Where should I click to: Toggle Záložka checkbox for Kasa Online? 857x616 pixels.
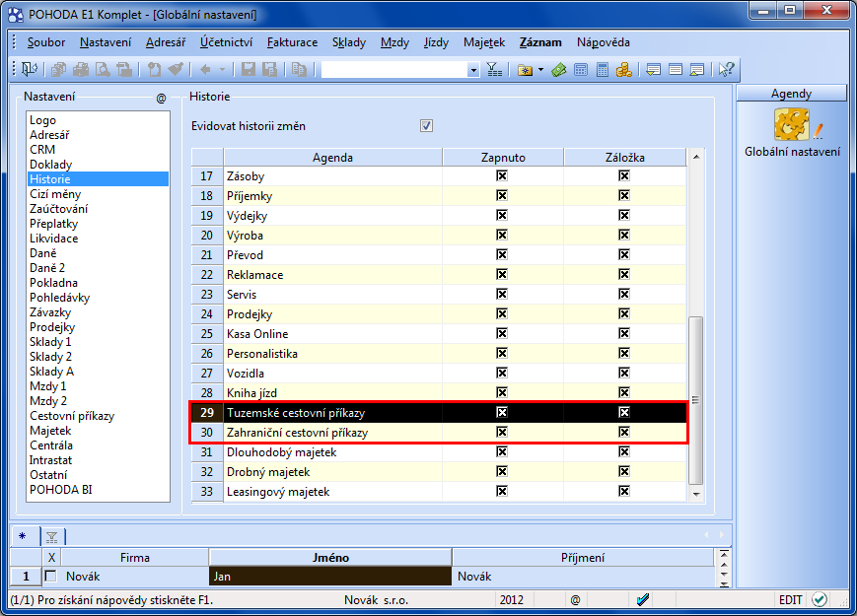(x=624, y=332)
